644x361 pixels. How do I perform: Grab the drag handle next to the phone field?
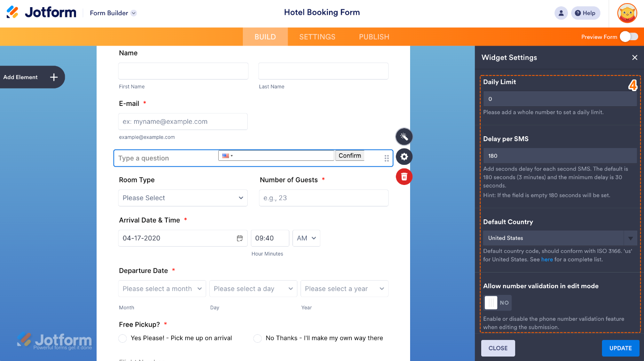pyautogui.click(x=386, y=158)
